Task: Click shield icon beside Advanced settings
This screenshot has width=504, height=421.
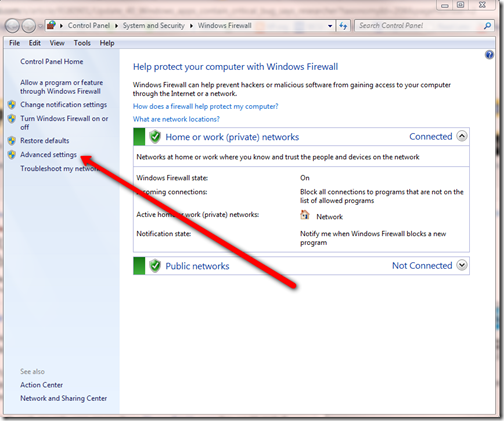Action: (12, 155)
